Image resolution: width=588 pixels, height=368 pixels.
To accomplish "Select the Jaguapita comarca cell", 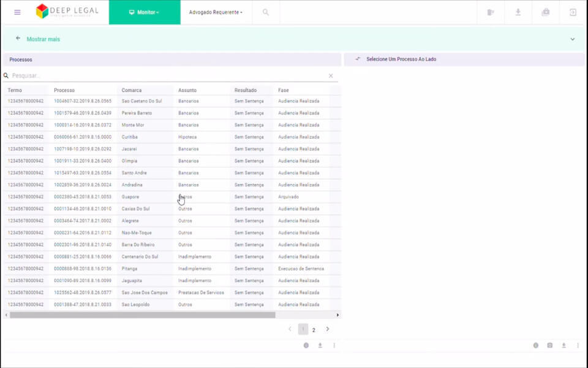I will [x=132, y=281].
